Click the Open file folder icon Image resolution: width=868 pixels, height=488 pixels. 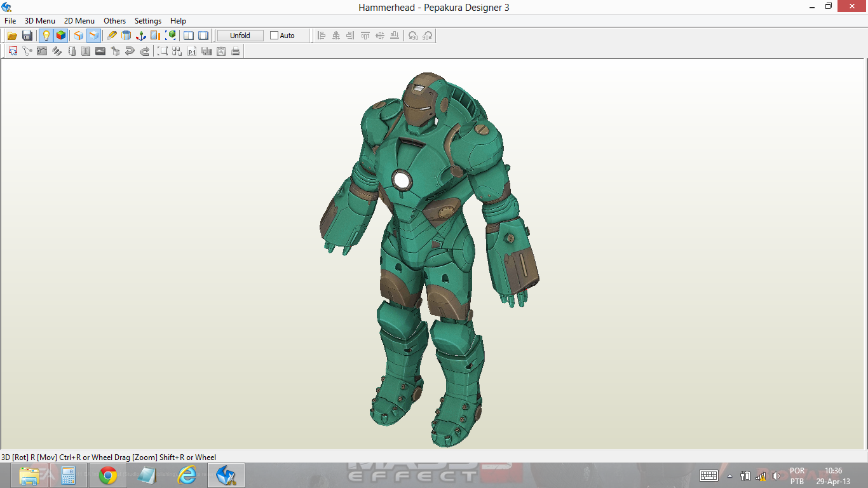(12, 36)
